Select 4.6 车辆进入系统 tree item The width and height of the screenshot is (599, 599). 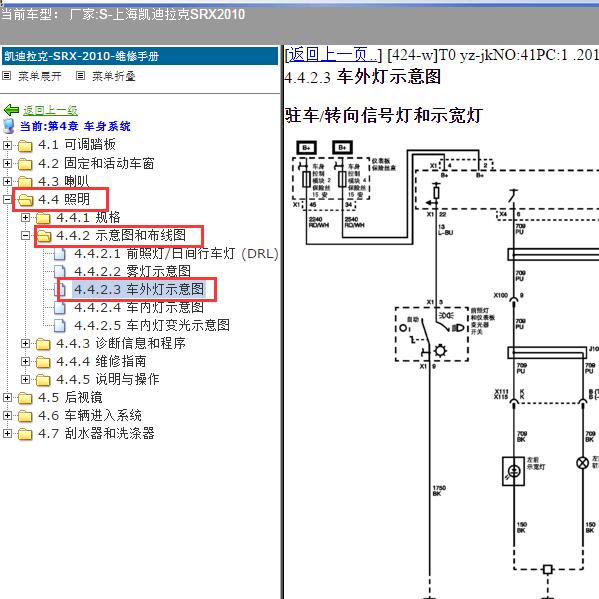[90, 415]
